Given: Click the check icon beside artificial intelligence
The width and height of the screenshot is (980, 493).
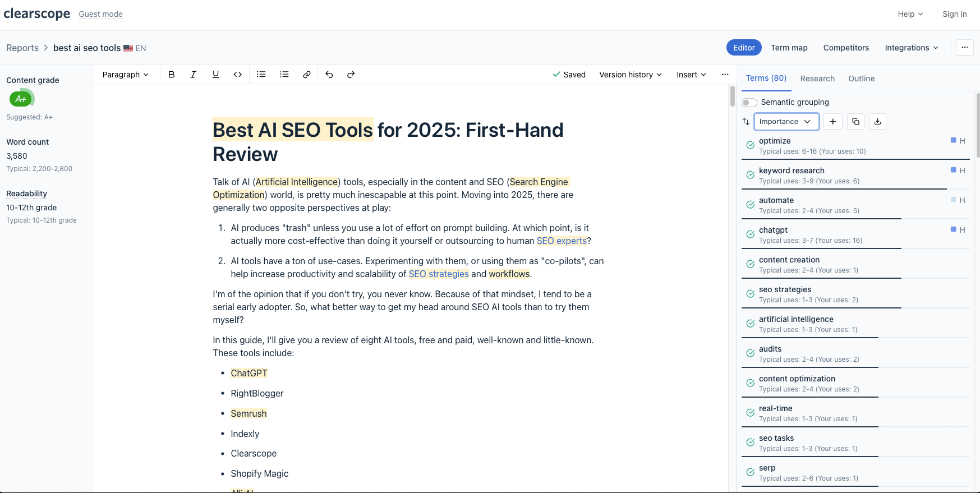Looking at the screenshot, I should click(x=751, y=324).
